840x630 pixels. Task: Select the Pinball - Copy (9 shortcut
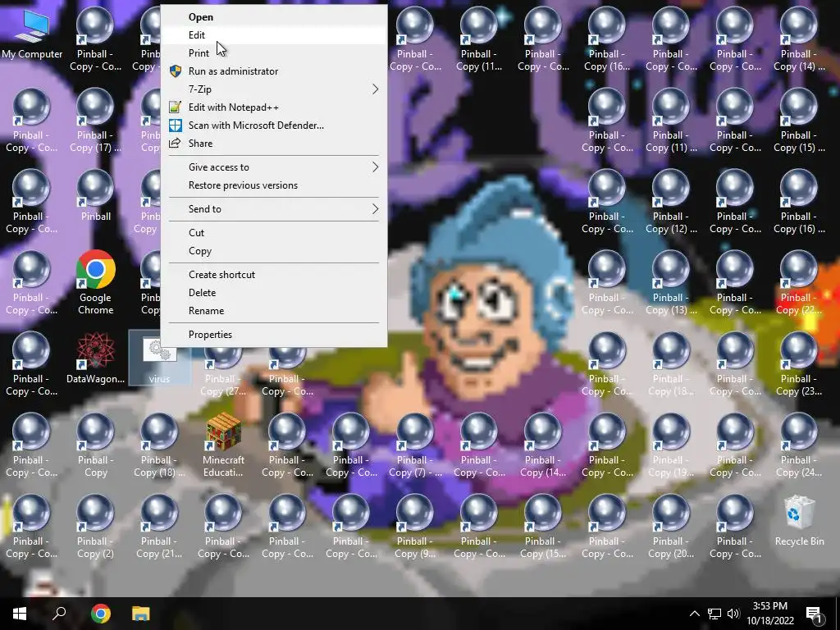point(415,526)
